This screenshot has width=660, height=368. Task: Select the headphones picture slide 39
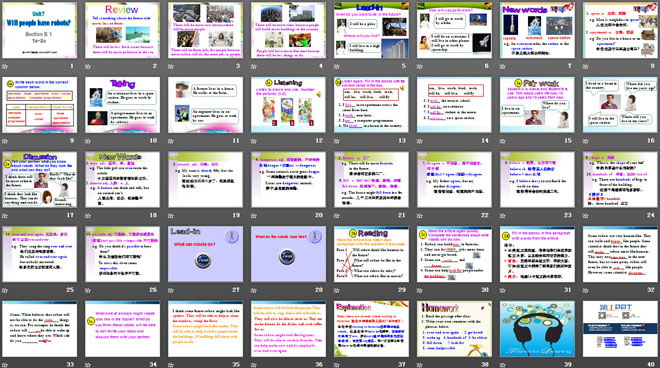(x=537, y=329)
